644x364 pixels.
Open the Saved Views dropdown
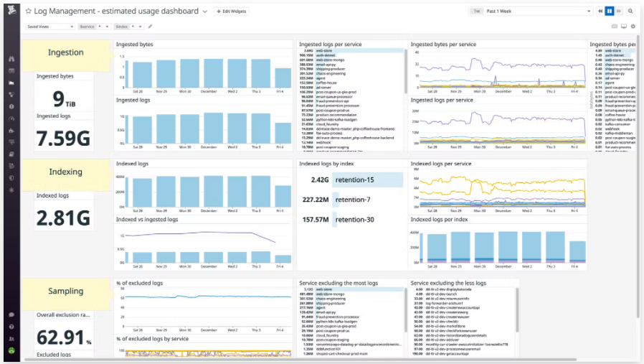pyautogui.click(x=51, y=27)
